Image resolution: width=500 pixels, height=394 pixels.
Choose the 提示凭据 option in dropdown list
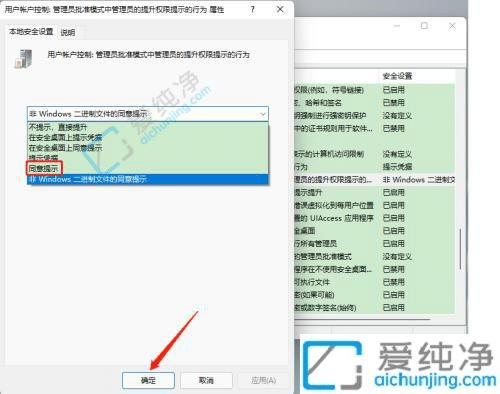148,157
